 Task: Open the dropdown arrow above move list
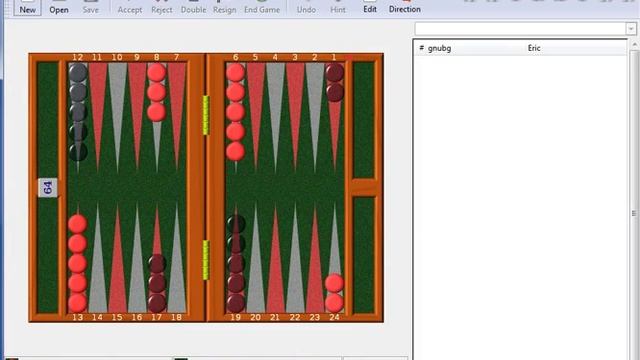pos(631,29)
